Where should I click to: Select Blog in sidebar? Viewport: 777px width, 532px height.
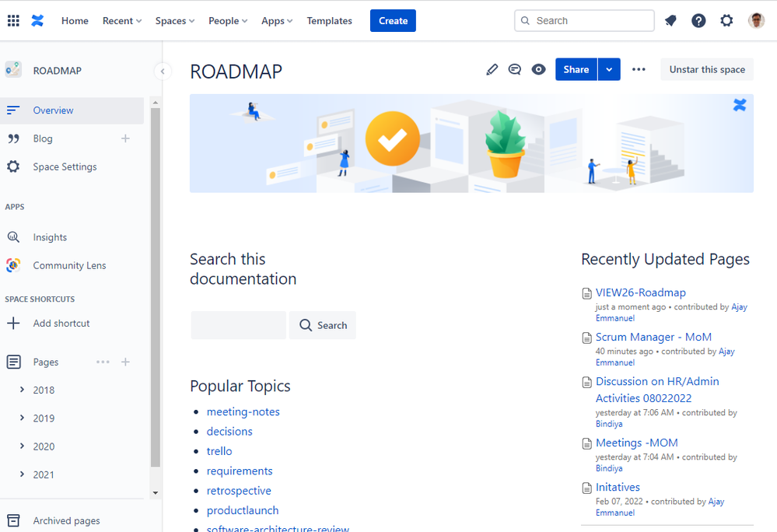(43, 138)
